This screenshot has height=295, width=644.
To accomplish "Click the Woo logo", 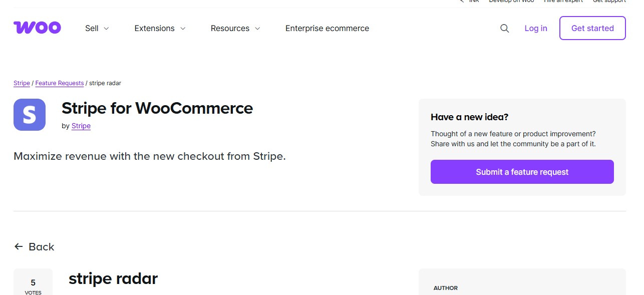I will tap(37, 28).
